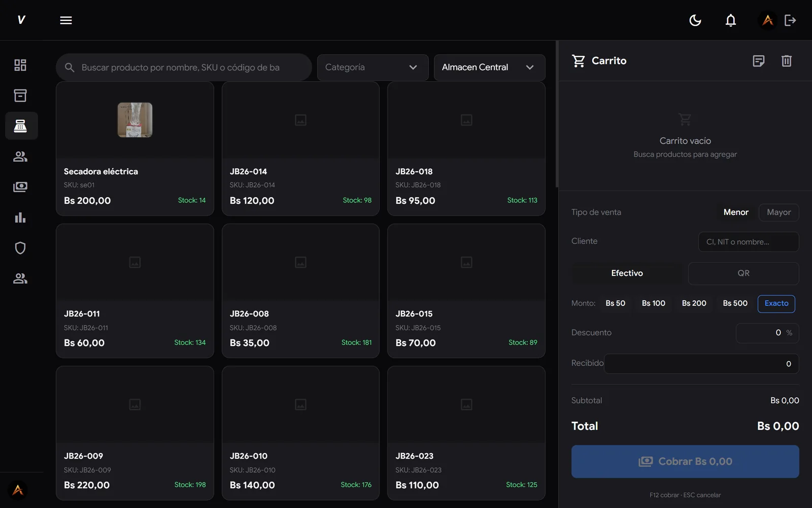
Task: Add JB26-018 product card
Action: (466, 149)
